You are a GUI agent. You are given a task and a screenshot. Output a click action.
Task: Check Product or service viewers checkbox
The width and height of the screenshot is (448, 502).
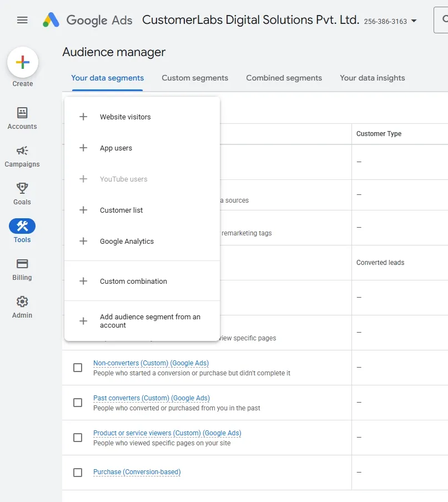[x=78, y=438]
